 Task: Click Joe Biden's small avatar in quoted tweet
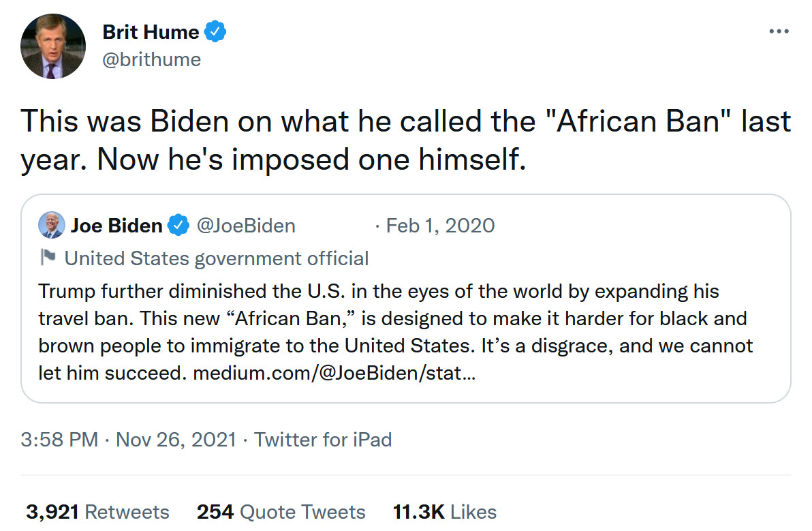(51, 225)
